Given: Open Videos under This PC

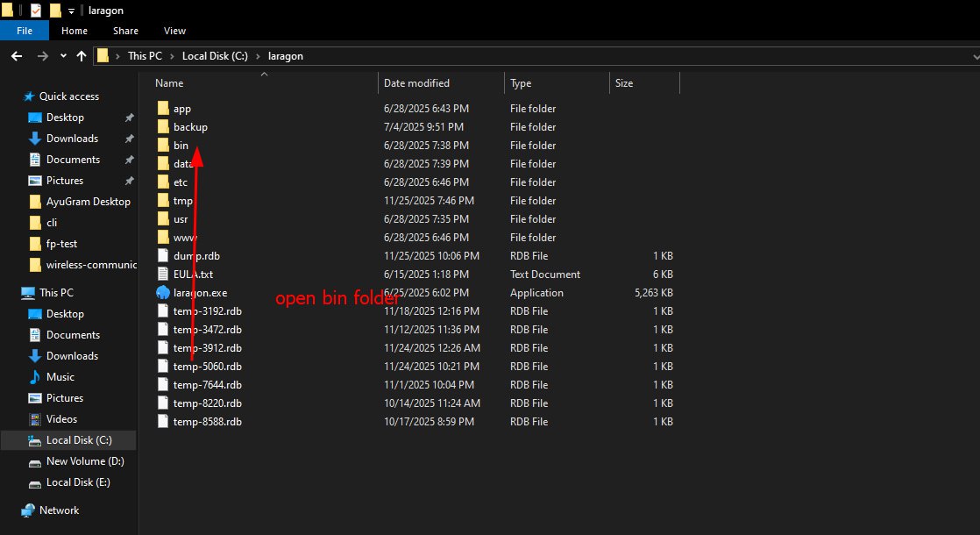Looking at the screenshot, I should pyautogui.click(x=61, y=419).
